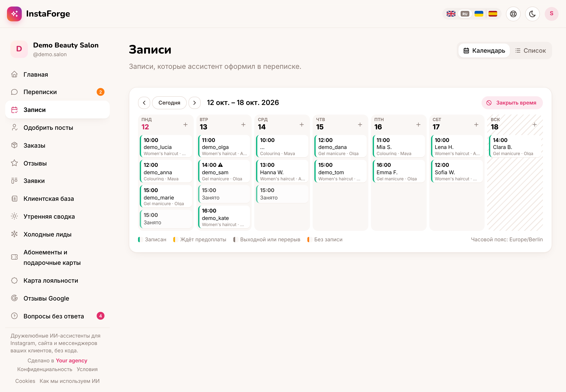This screenshot has width=566, height=392.
Task: Open the help lifebuoy icon
Action: (513, 14)
